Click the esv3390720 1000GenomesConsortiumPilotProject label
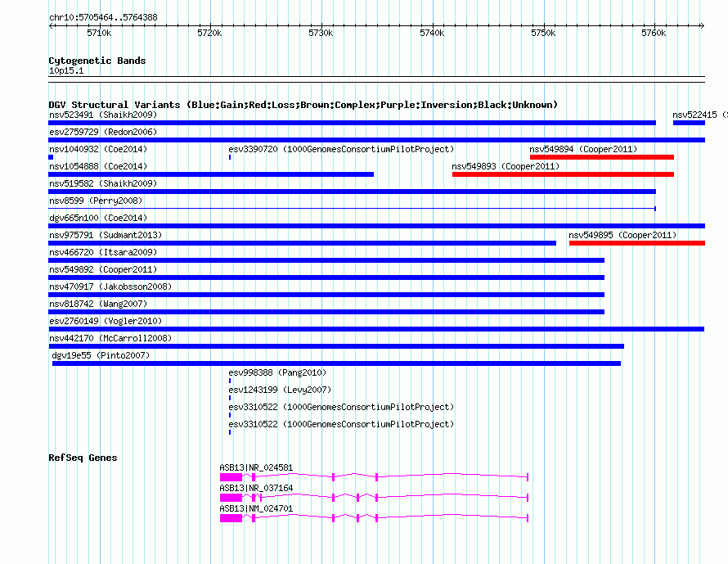The height and width of the screenshot is (564, 728). (341, 150)
